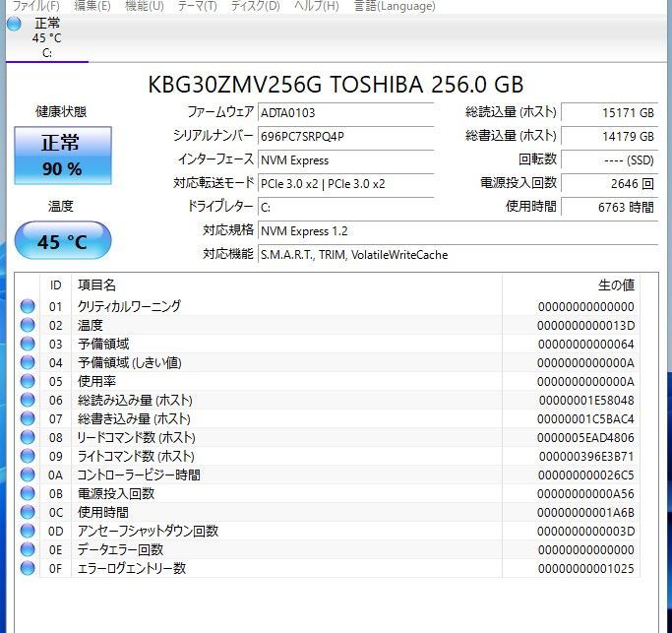Click raw value 000000000064
This screenshot has height=633, width=672.
point(585,344)
